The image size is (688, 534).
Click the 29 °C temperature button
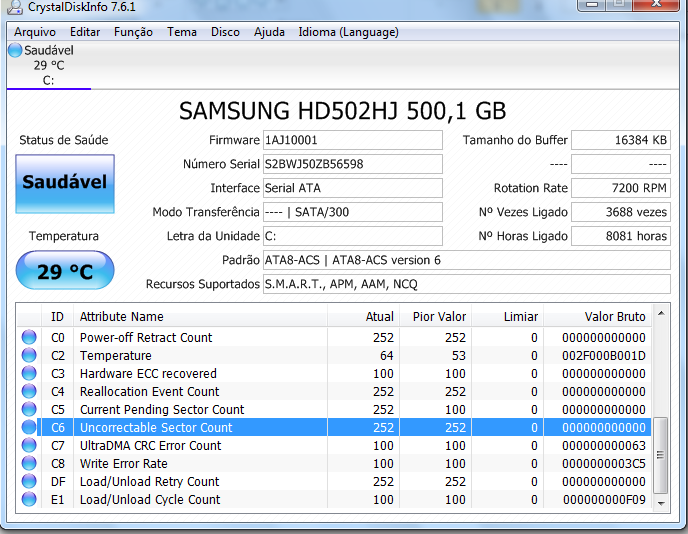[65, 271]
